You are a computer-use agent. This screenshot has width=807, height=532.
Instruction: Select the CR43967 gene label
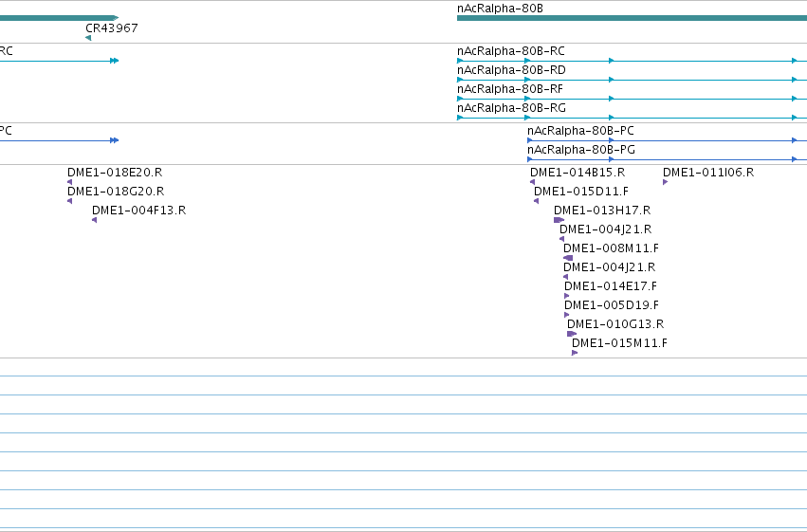112,28
